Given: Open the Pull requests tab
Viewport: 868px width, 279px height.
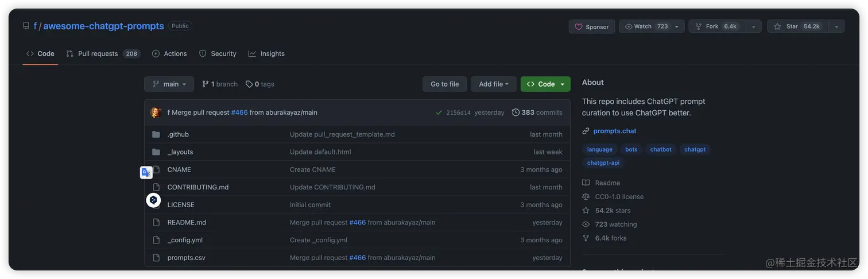Looking at the screenshot, I should point(103,53).
